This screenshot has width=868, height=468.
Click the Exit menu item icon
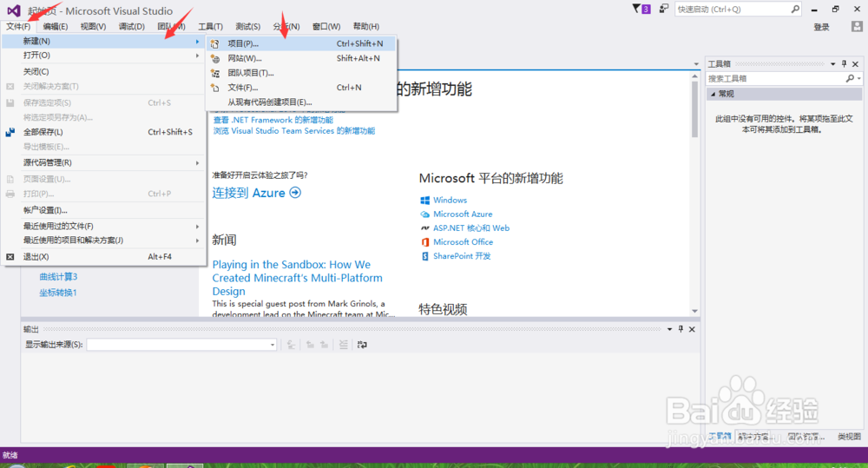coord(10,256)
